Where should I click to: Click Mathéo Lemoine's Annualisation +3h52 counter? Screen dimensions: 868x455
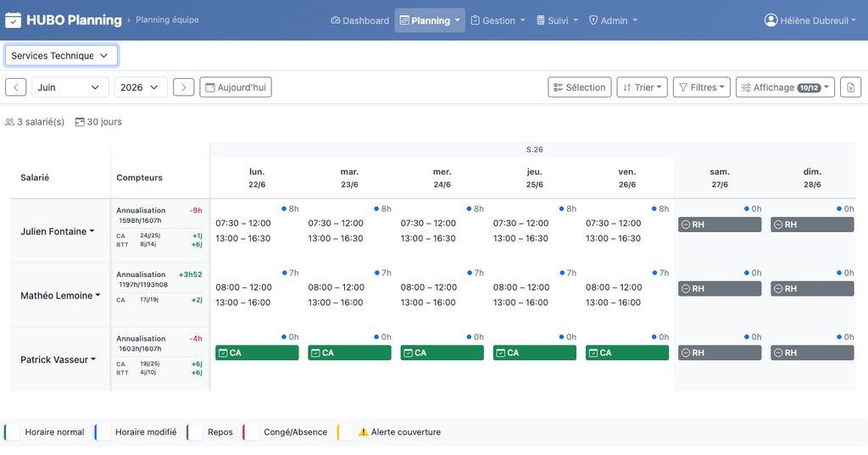pyautogui.click(x=159, y=280)
